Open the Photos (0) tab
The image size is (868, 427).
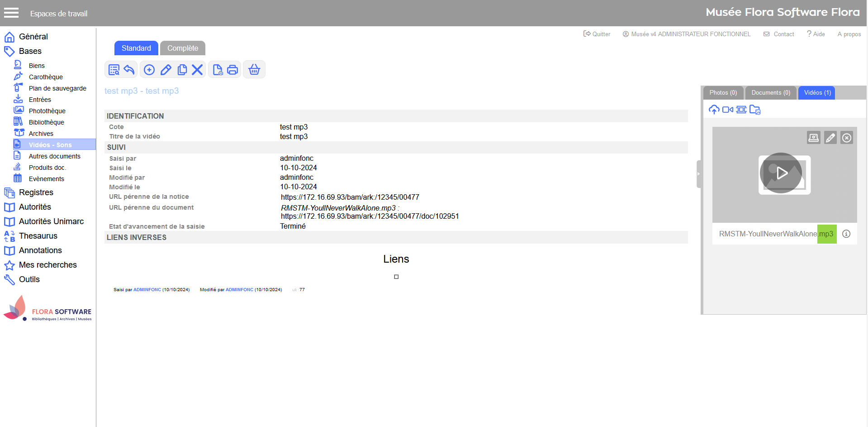click(723, 93)
